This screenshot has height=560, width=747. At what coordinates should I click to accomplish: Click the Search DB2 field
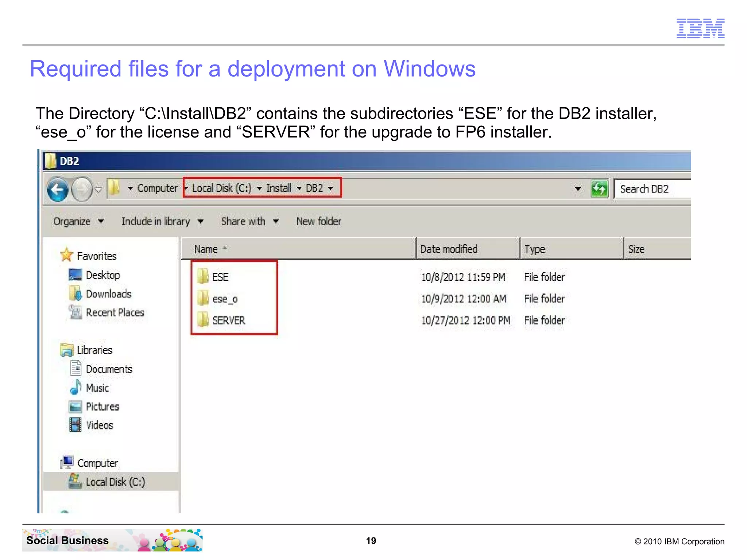point(653,189)
